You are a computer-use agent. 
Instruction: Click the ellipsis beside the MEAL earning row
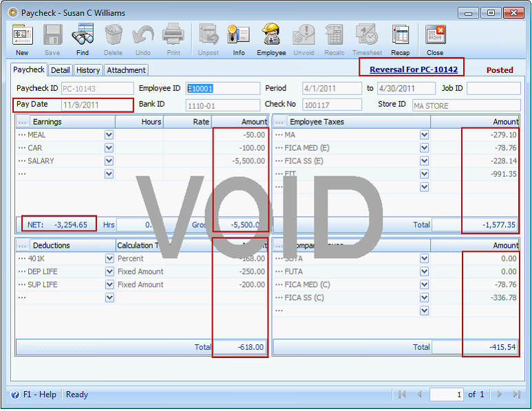point(22,135)
